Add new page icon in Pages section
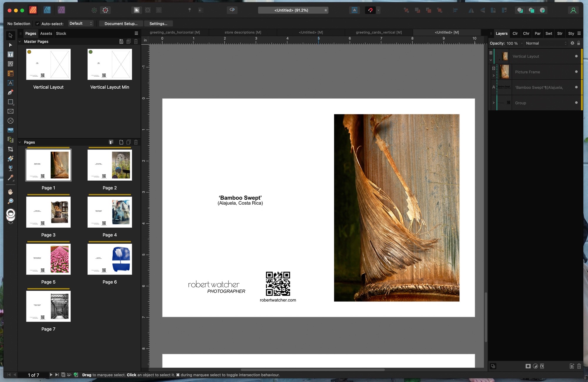Screen dimensions: 588x382 click(121, 142)
